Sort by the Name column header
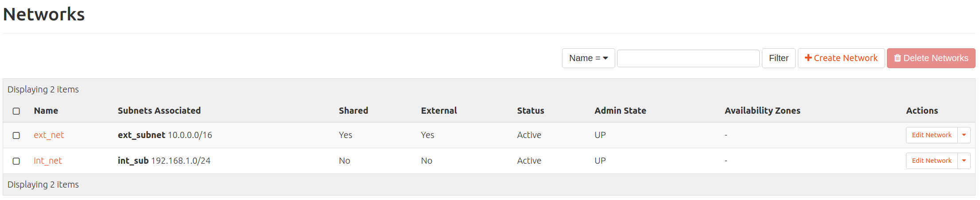980x200 pixels. [x=46, y=111]
